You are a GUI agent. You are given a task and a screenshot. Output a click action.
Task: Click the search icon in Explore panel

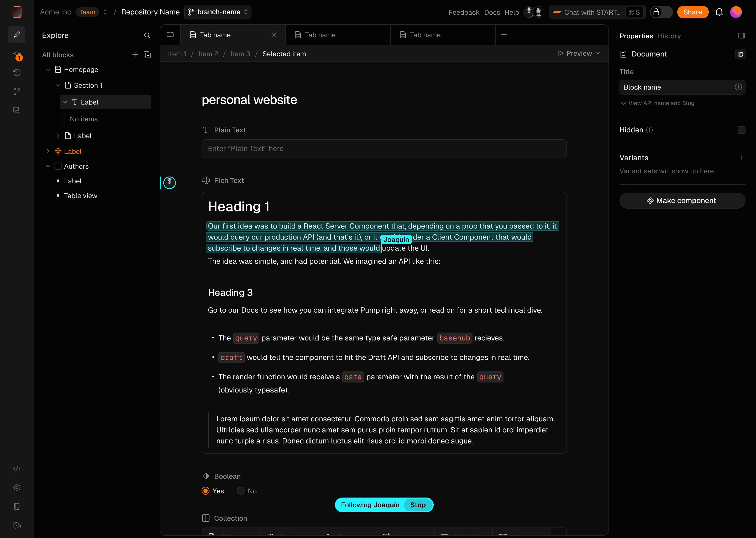(147, 35)
